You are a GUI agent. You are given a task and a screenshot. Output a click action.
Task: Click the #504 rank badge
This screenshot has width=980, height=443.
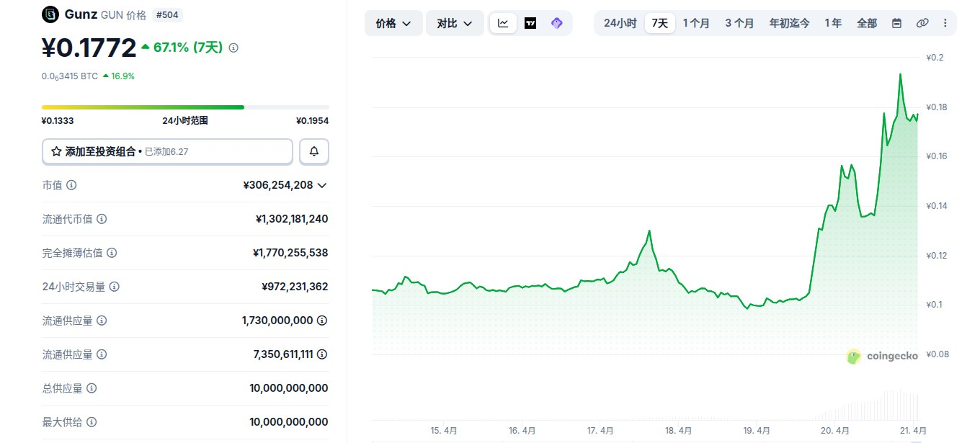tap(166, 14)
